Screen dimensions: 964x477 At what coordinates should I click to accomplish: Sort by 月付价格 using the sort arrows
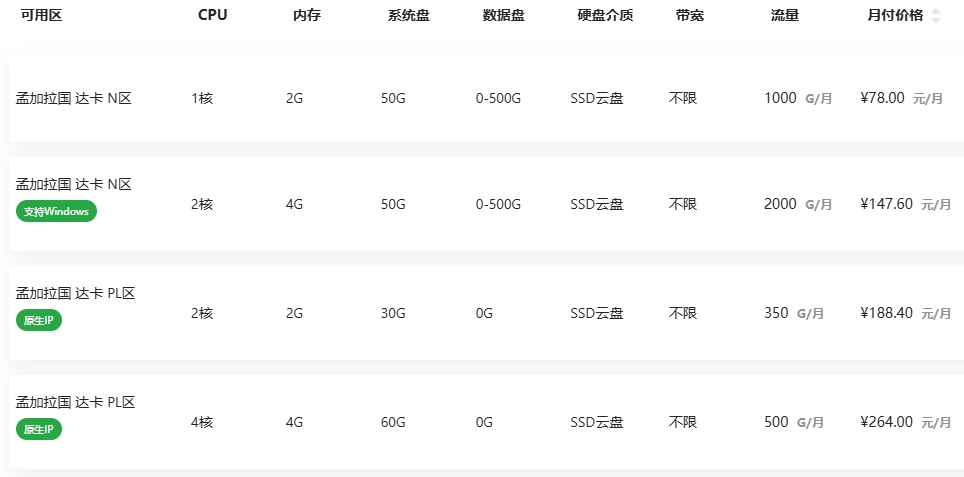pyautogui.click(x=936, y=16)
